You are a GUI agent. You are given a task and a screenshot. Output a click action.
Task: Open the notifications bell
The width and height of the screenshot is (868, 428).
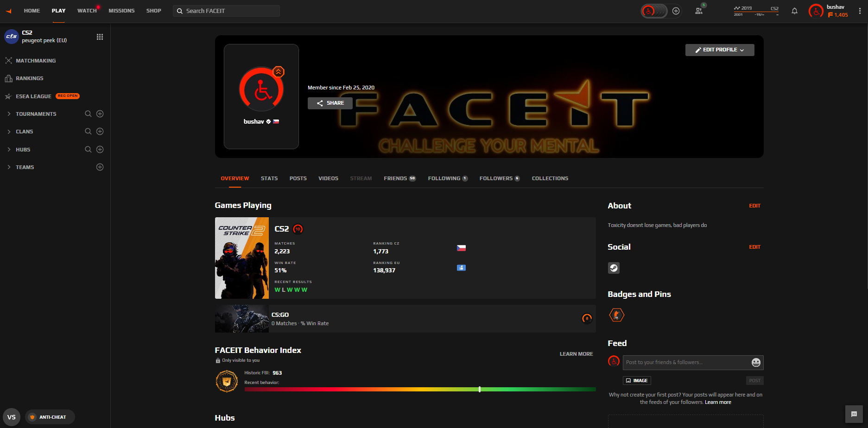795,11
